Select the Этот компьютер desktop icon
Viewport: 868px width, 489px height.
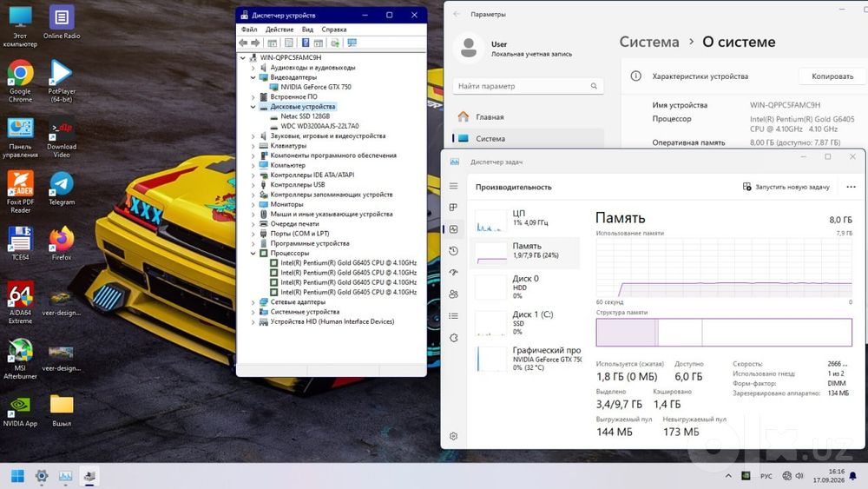[21, 26]
